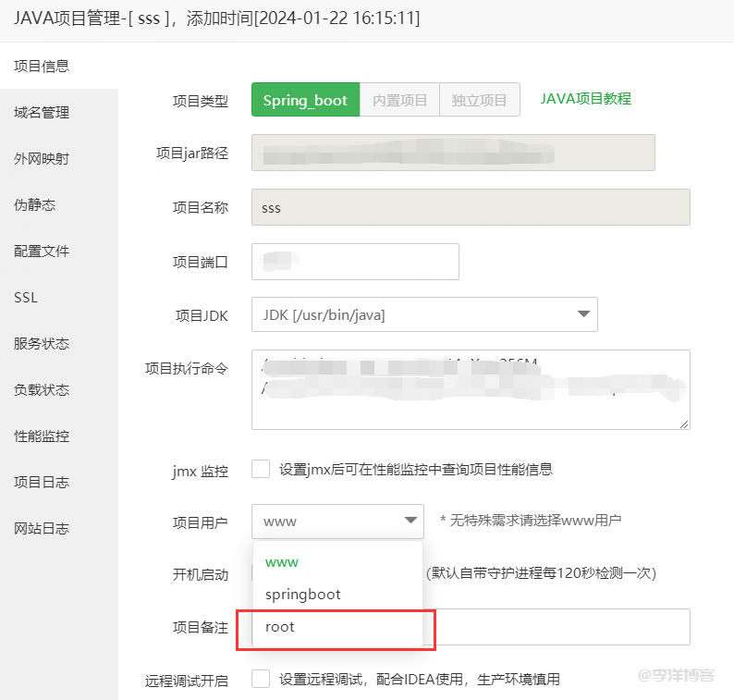Enable 远程调试开启 checkbox
734x700 pixels.
pos(261,680)
